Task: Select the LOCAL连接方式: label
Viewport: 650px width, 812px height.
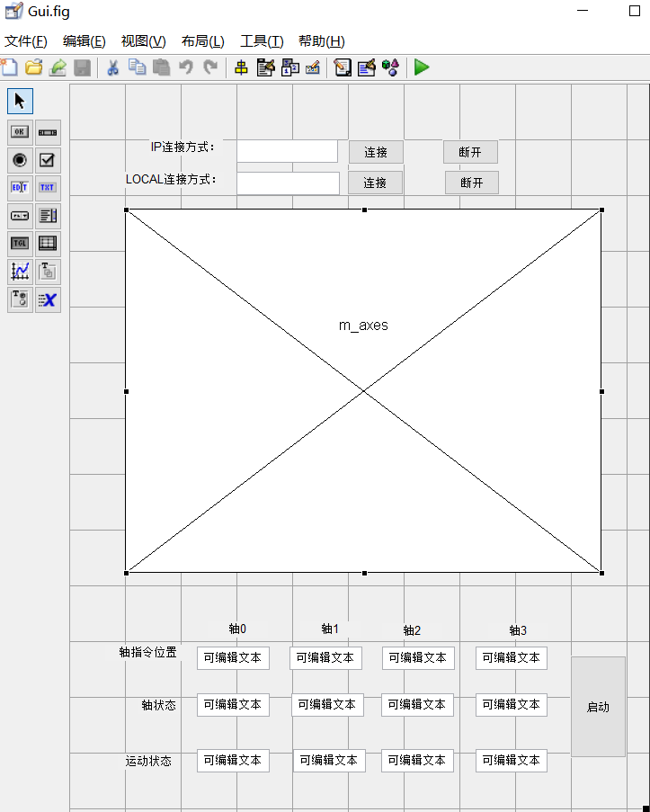Action: [x=171, y=179]
